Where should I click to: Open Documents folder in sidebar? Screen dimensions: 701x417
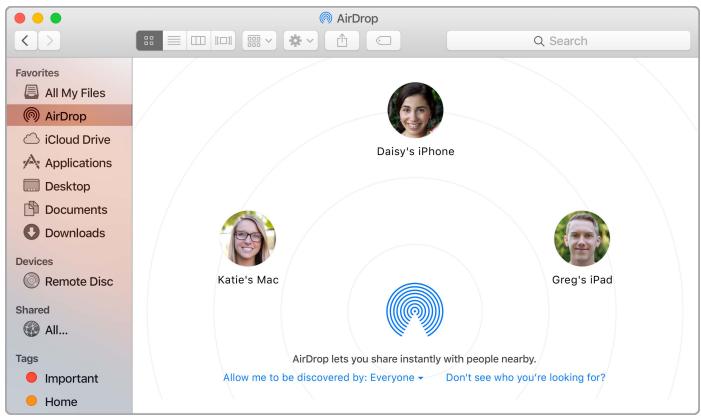click(x=70, y=210)
